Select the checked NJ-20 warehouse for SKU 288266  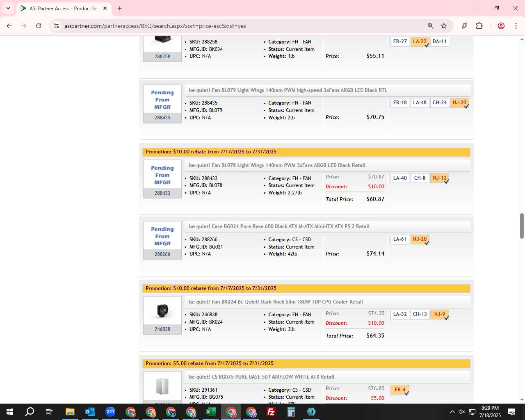coord(420,239)
